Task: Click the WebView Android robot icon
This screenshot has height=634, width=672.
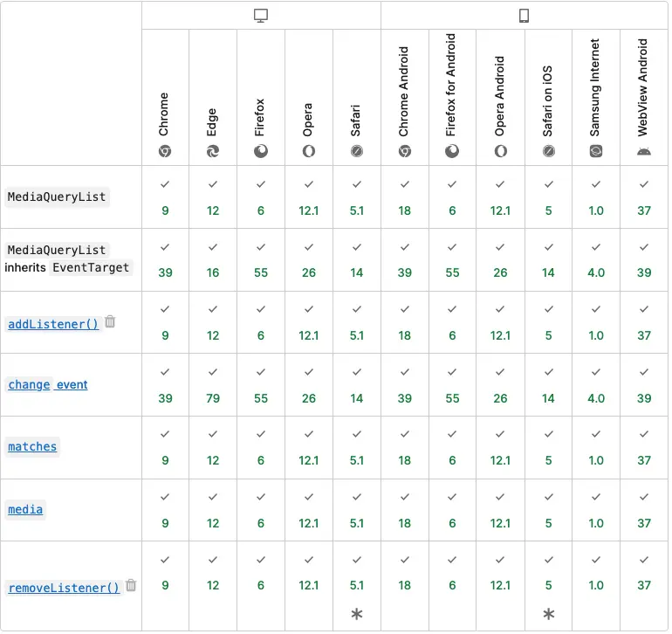Action: [x=644, y=151]
